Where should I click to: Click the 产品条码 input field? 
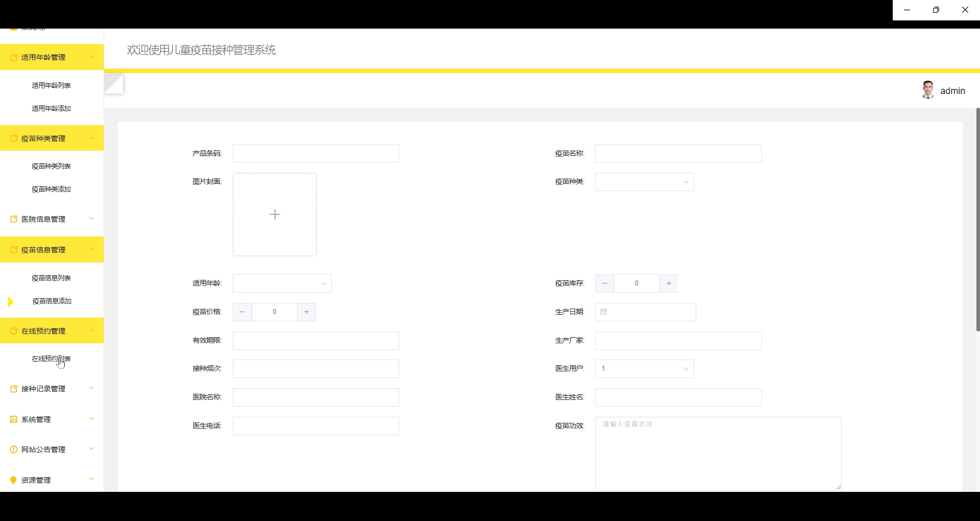(x=316, y=154)
